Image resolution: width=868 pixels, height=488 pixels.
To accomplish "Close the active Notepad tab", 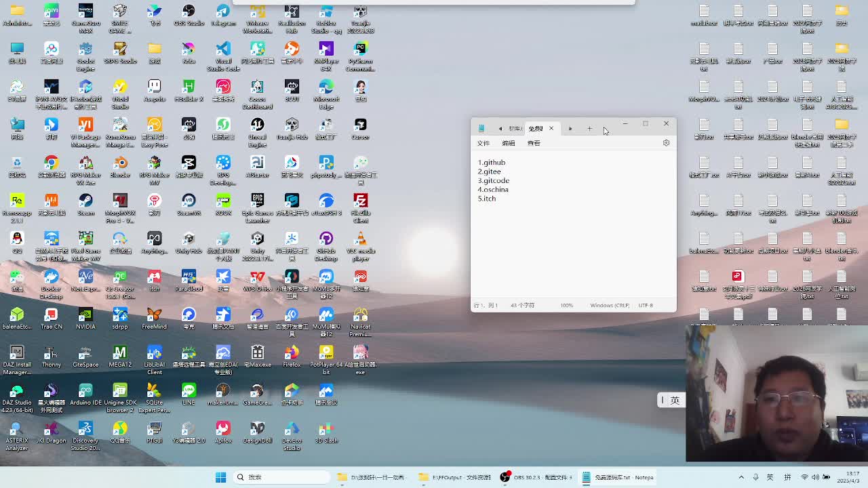I will pyautogui.click(x=551, y=129).
